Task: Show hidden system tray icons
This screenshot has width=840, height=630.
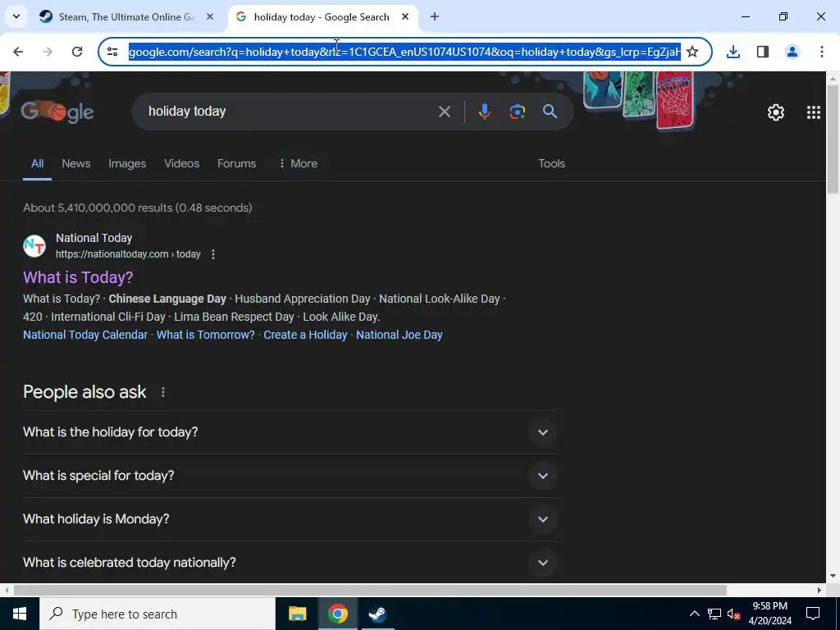Action: [694, 614]
